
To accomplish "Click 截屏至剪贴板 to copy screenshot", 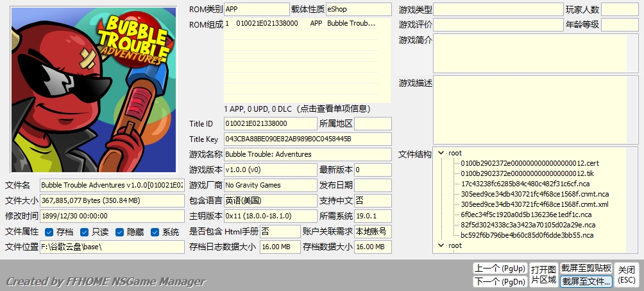I will point(586,268).
